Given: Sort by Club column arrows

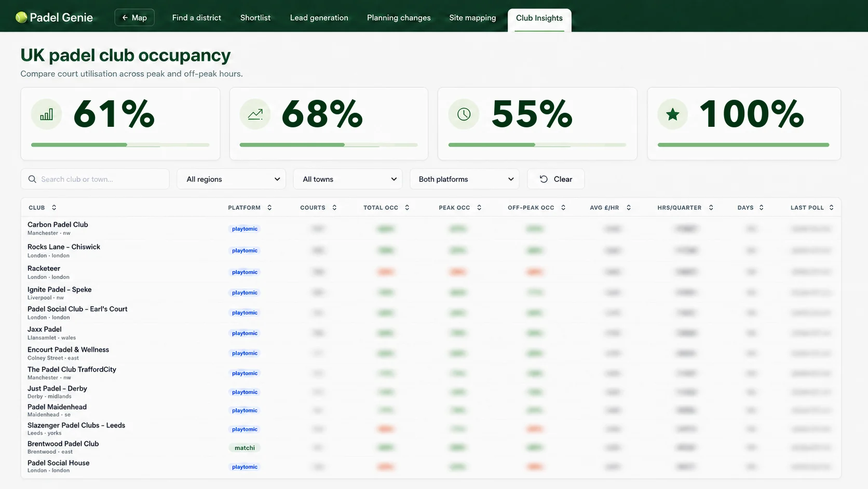Looking at the screenshot, I should click(54, 208).
